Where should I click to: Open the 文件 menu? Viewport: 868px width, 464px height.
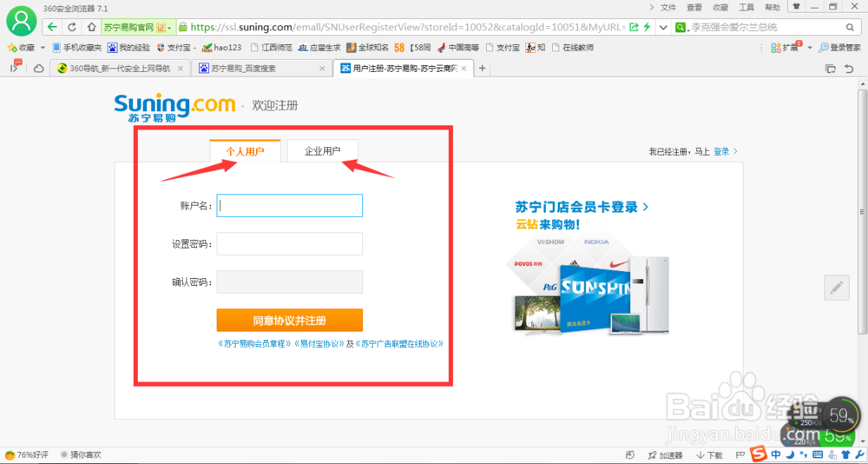pyautogui.click(x=668, y=7)
